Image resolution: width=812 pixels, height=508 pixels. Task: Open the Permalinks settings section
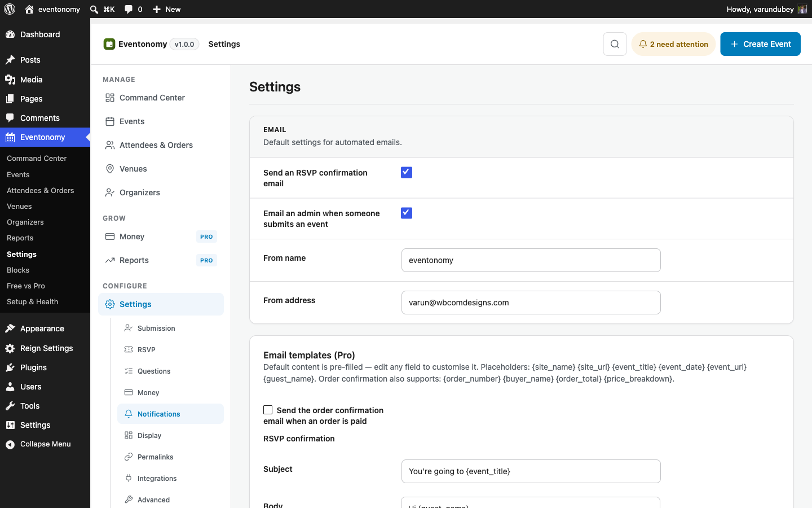[x=170, y=457]
